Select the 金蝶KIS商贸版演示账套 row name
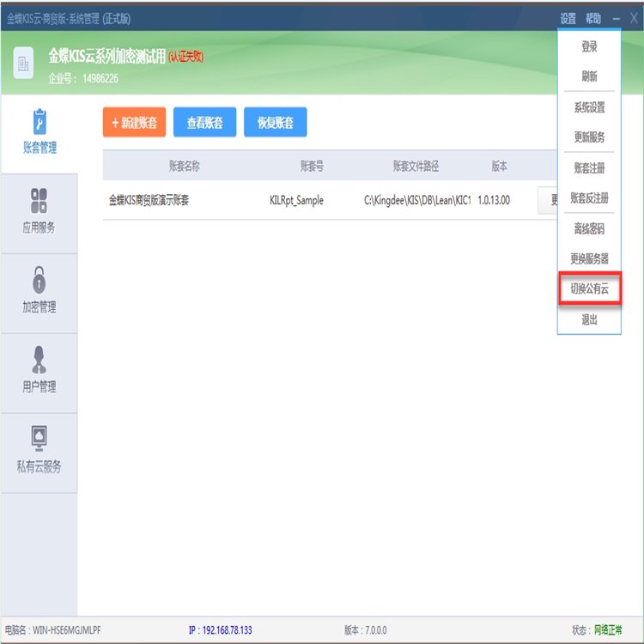Viewport: 644px width, 644px height. click(149, 200)
